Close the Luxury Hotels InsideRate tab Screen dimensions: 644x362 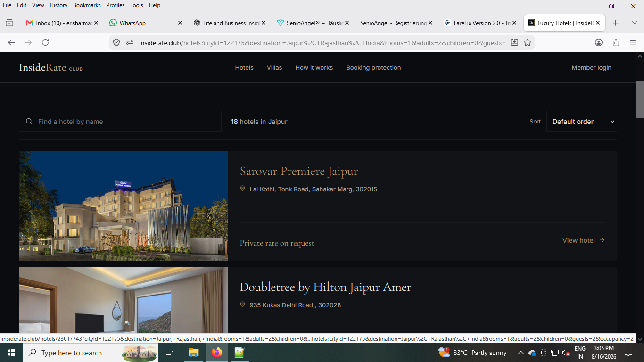(x=598, y=23)
